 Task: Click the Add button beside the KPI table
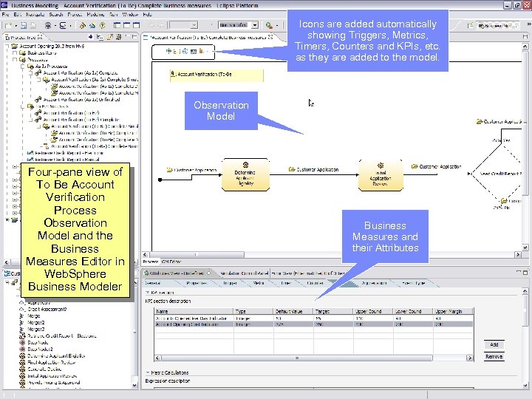(x=494, y=344)
